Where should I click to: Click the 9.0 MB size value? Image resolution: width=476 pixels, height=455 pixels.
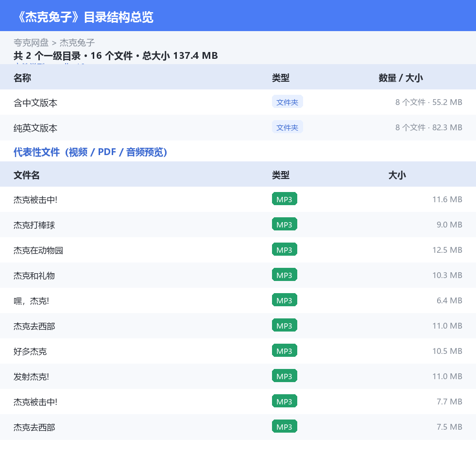tap(449, 225)
